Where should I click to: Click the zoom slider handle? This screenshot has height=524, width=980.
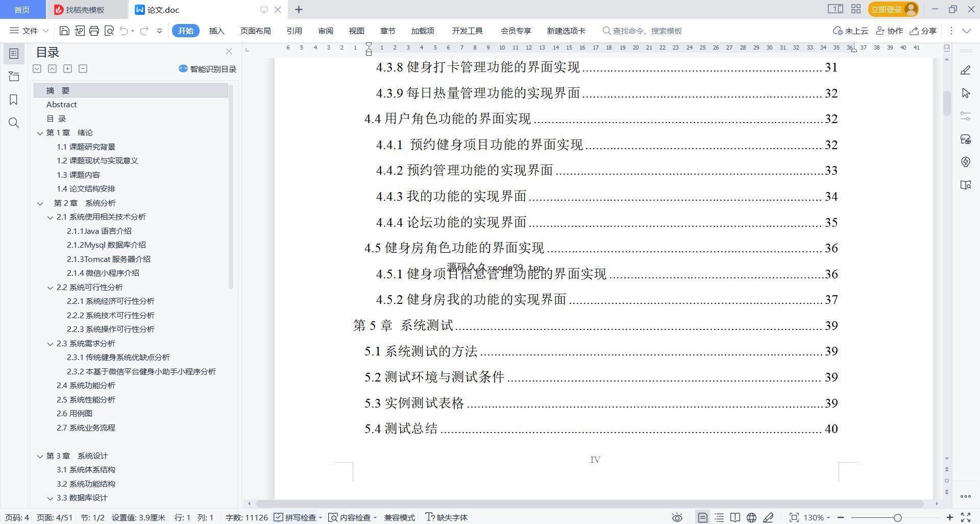tap(897, 517)
